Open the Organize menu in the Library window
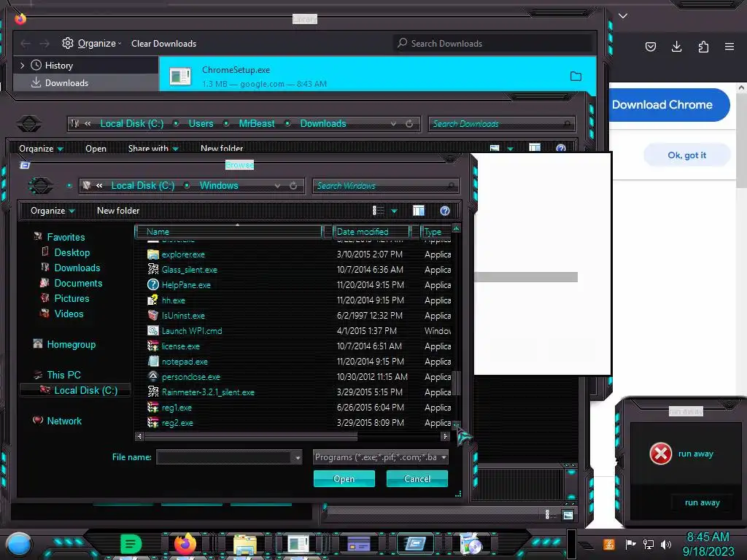The height and width of the screenshot is (560, 747). (x=92, y=43)
